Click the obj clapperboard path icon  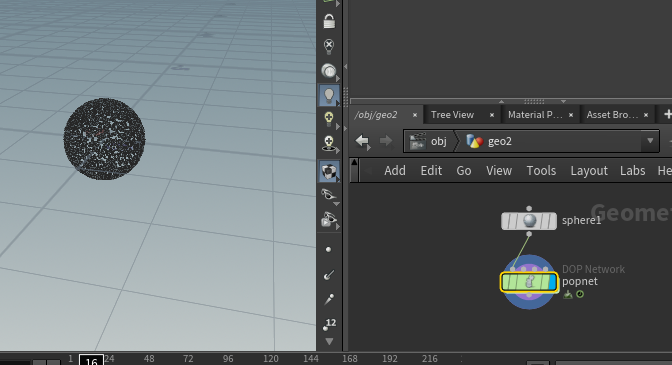(417, 141)
